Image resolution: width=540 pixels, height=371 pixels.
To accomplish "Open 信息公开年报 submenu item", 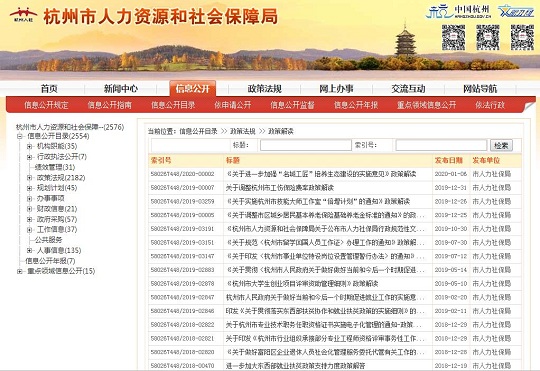I will coord(356,105).
